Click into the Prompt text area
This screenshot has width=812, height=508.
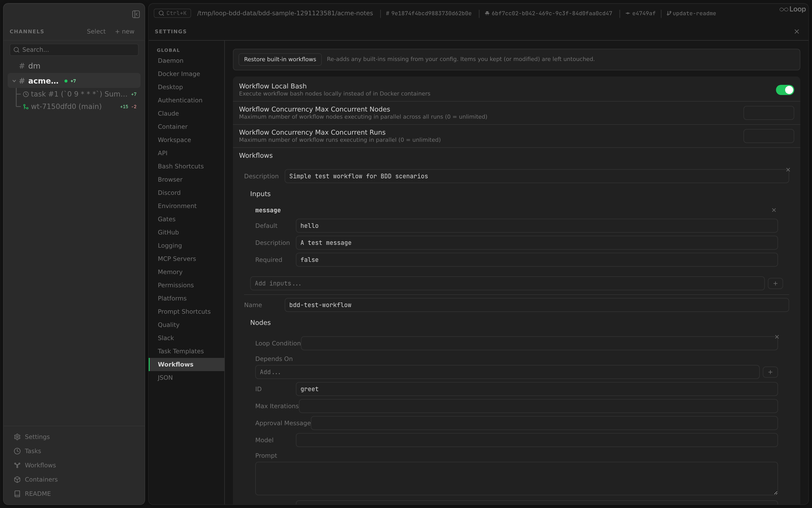pos(516,479)
